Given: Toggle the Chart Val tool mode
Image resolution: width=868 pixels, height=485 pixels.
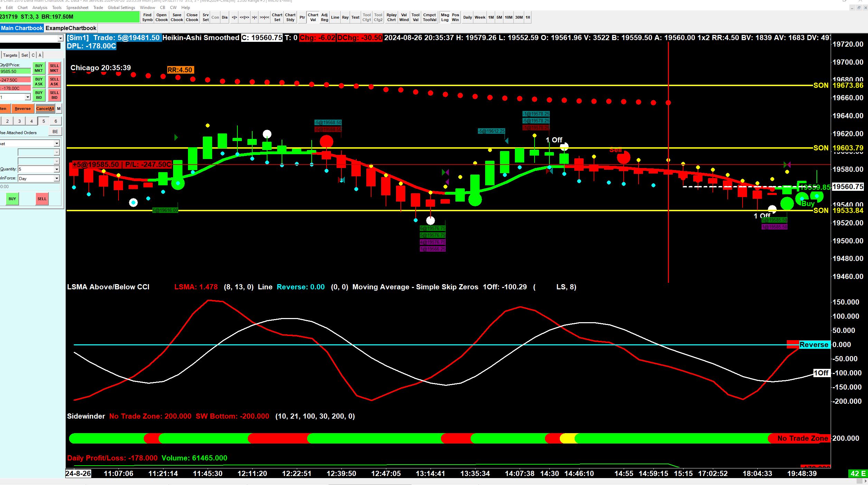Looking at the screenshot, I should point(313,17).
